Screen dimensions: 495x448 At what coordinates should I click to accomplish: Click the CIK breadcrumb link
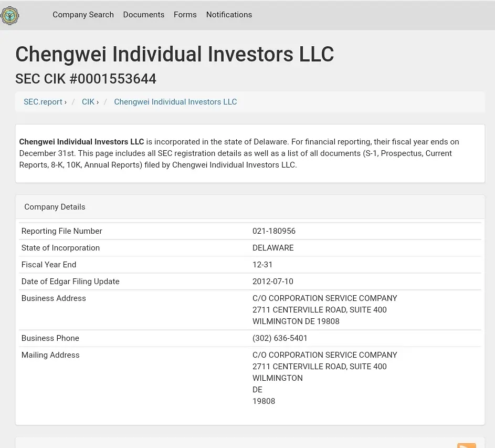(x=88, y=102)
